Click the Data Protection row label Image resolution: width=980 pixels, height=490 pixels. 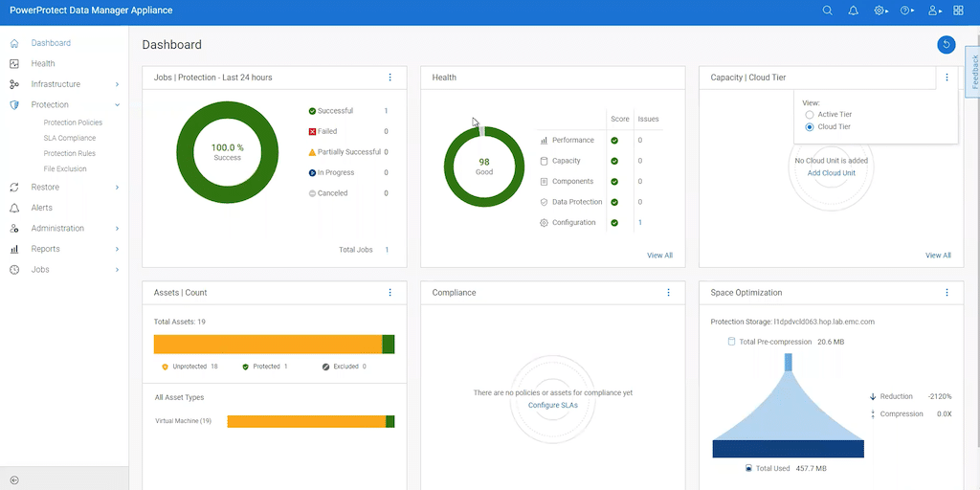pyautogui.click(x=577, y=202)
